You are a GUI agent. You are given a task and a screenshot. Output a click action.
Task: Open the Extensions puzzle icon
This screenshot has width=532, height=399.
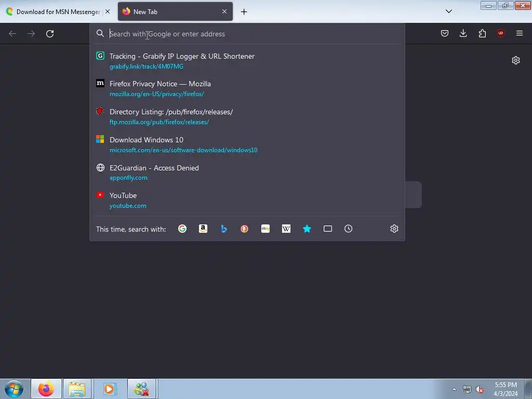(x=482, y=33)
